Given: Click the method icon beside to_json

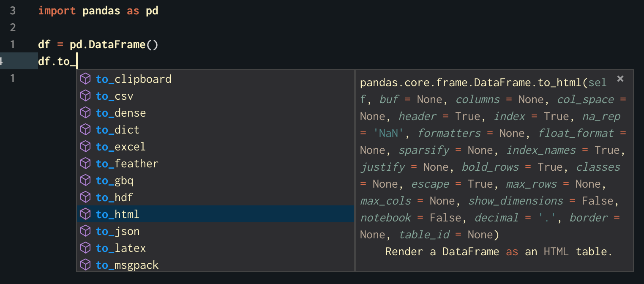Looking at the screenshot, I should click(86, 231).
